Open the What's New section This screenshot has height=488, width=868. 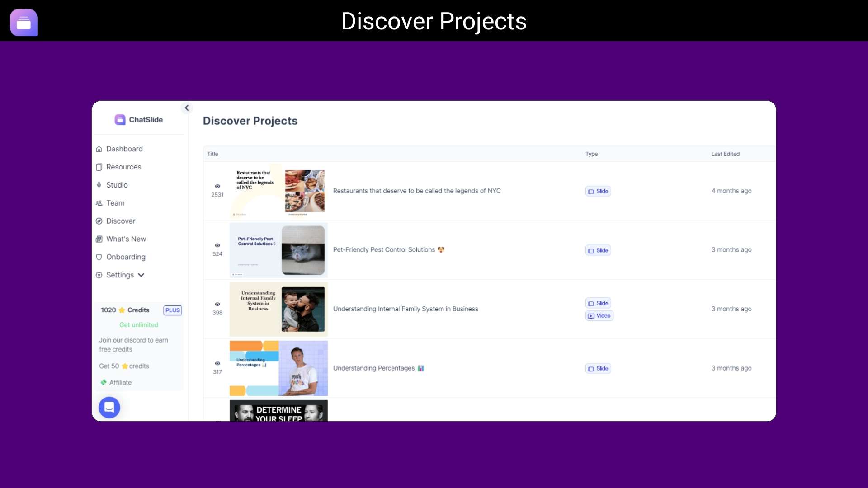[126, 239]
